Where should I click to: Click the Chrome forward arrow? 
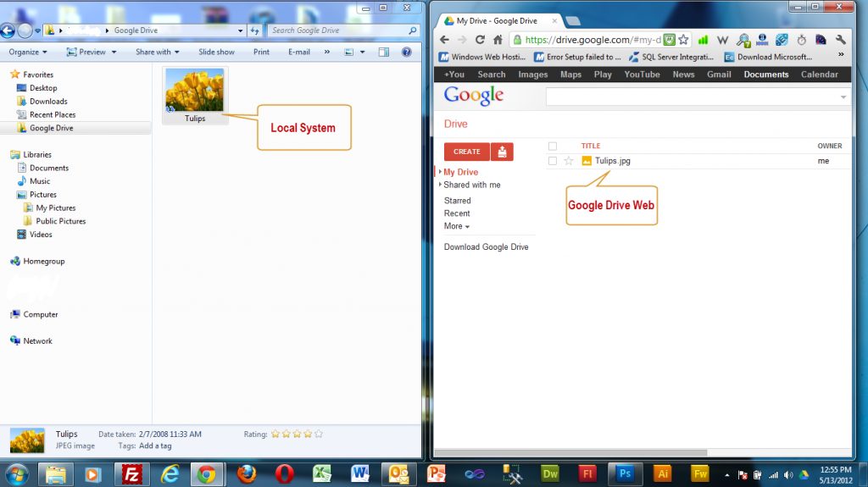[x=462, y=40]
